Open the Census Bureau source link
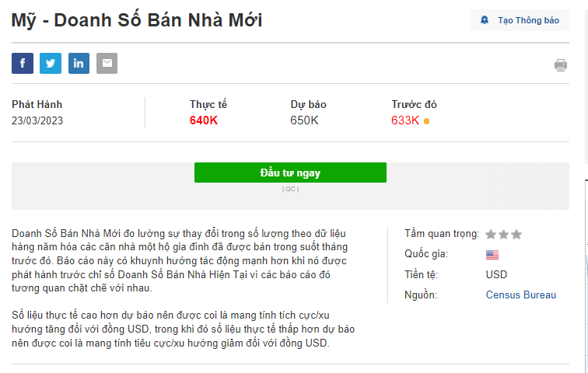588x373 pixels. (x=521, y=295)
